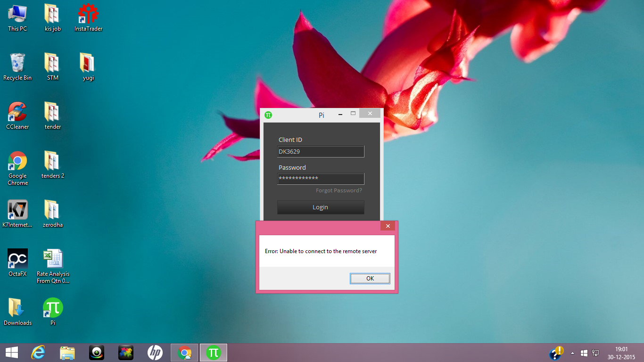Image resolution: width=644 pixels, height=362 pixels.
Task: Focus the Password input field
Action: [x=321, y=179]
